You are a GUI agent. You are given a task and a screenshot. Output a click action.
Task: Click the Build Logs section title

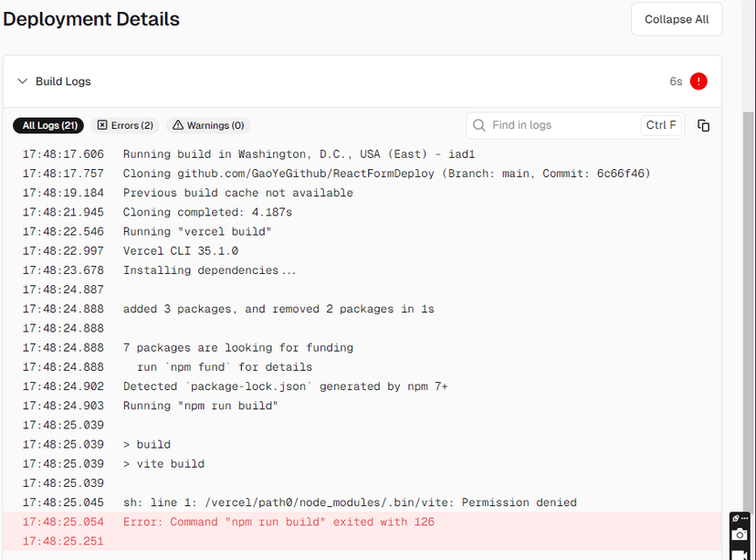pyautogui.click(x=63, y=81)
